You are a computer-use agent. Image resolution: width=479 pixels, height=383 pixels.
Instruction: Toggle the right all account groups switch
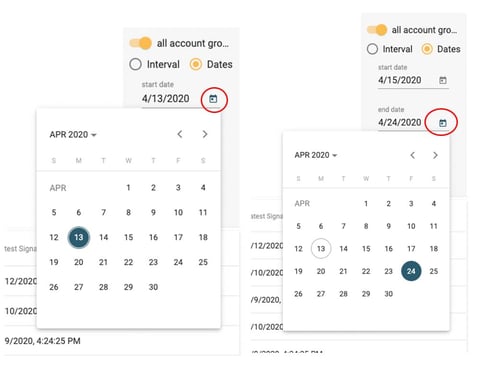click(x=377, y=30)
